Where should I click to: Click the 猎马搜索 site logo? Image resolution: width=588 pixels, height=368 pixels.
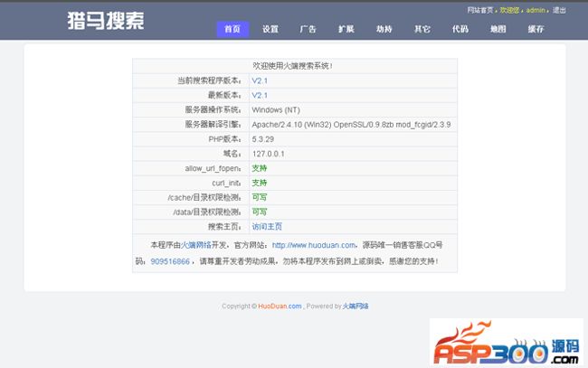pos(106,21)
